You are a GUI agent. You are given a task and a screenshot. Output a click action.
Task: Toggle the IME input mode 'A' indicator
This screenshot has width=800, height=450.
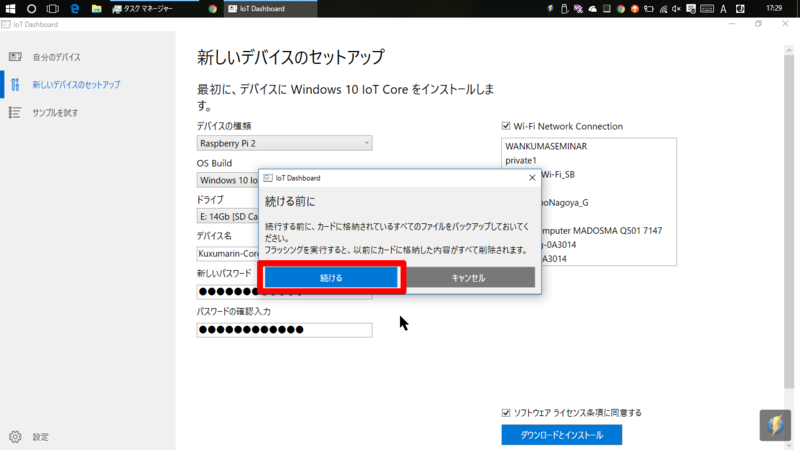pos(723,8)
